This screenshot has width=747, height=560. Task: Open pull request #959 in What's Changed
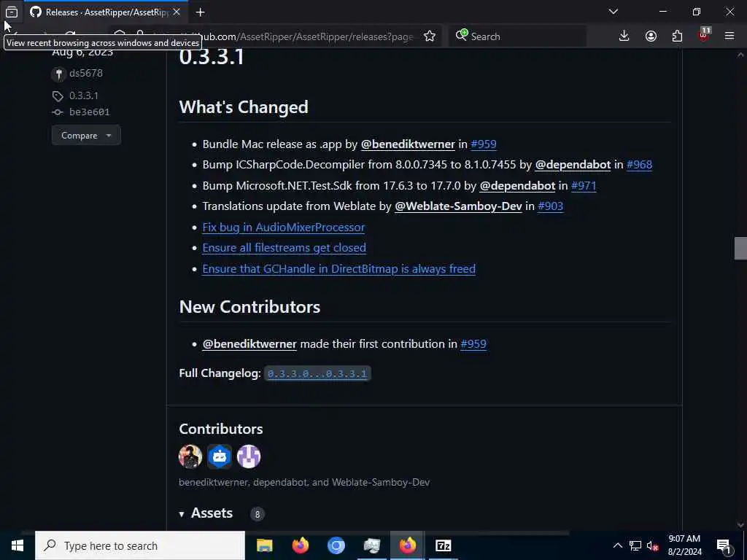pyautogui.click(x=484, y=144)
